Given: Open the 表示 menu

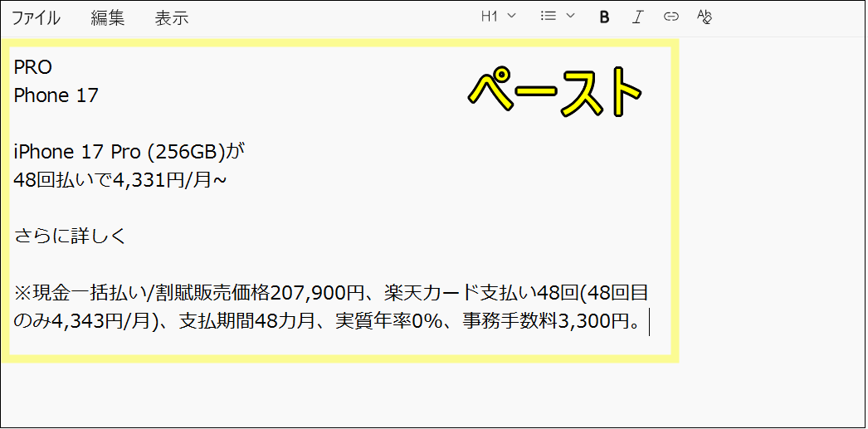Looking at the screenshot, I should 172,18.
